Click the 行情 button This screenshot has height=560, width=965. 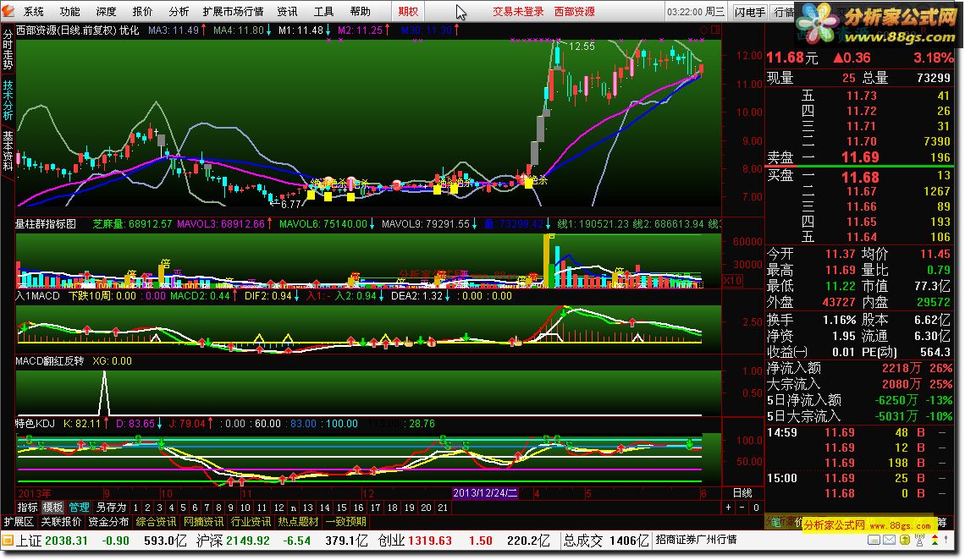pyautogui.click(x=784, y=12)
